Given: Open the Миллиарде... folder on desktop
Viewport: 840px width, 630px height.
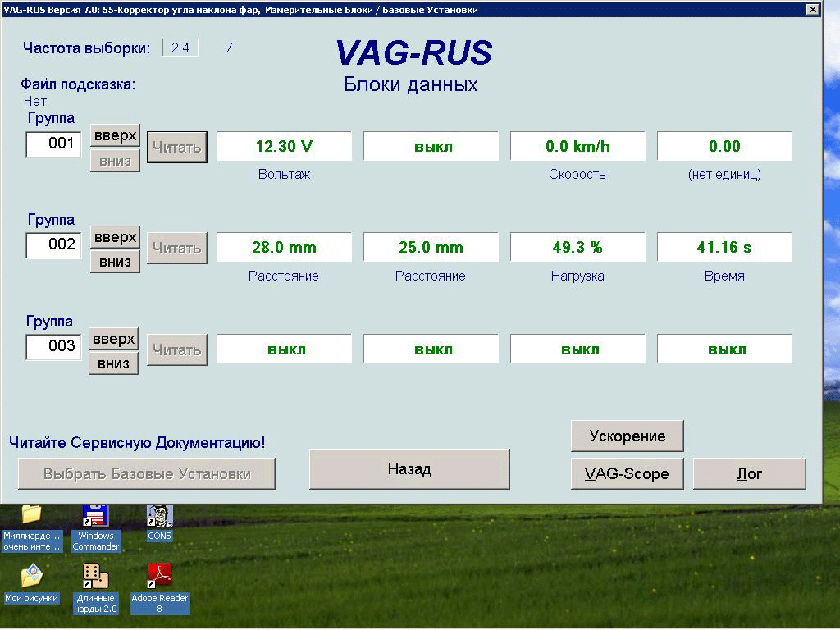Looking at the screenshot, I should point(31,518).
